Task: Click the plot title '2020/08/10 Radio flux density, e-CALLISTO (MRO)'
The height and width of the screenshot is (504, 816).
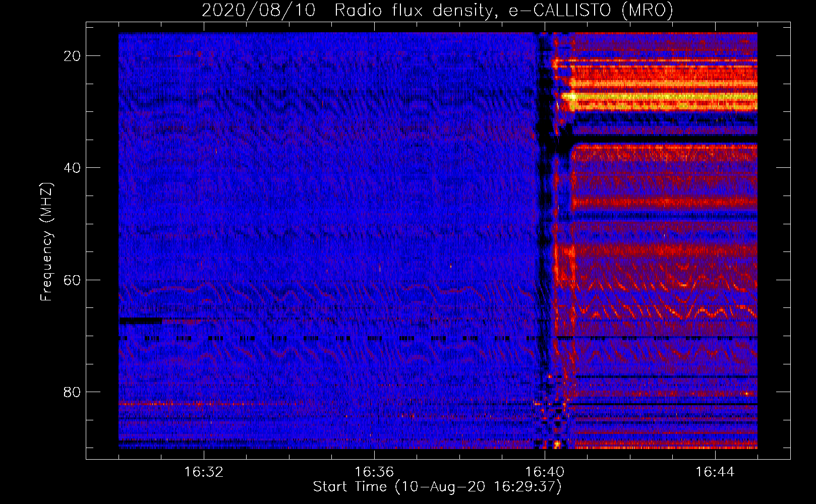Action: coord(437,11)
